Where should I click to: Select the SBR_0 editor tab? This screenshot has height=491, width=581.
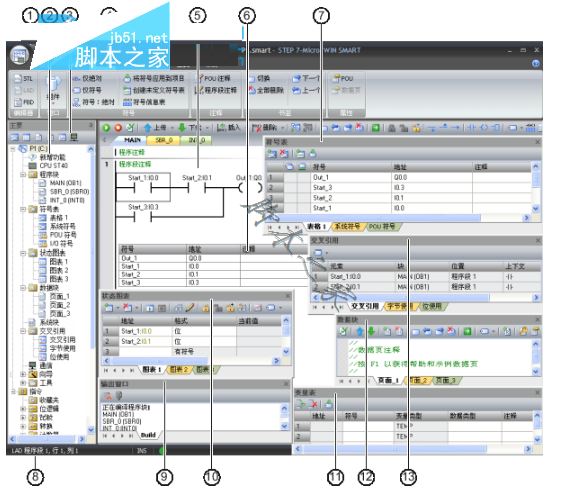164,140
